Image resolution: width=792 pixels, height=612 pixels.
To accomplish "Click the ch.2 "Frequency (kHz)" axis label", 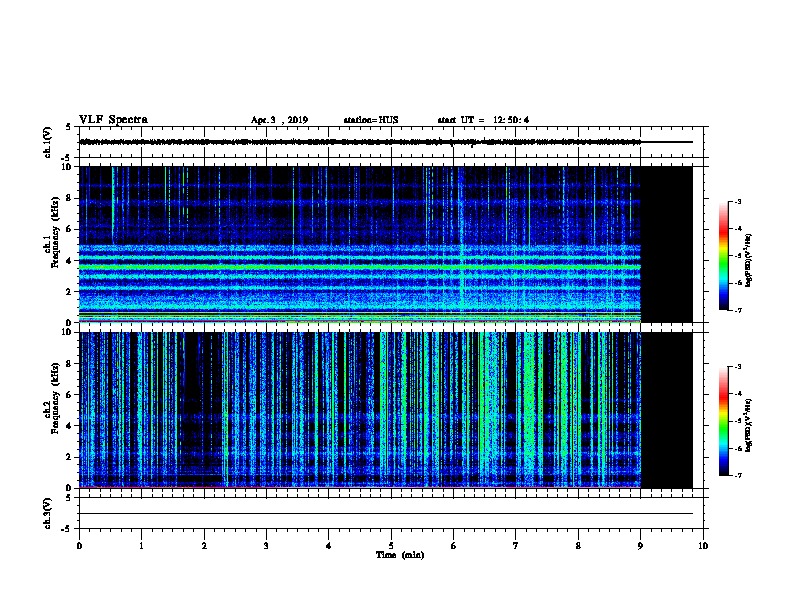I will click(55, 398).
